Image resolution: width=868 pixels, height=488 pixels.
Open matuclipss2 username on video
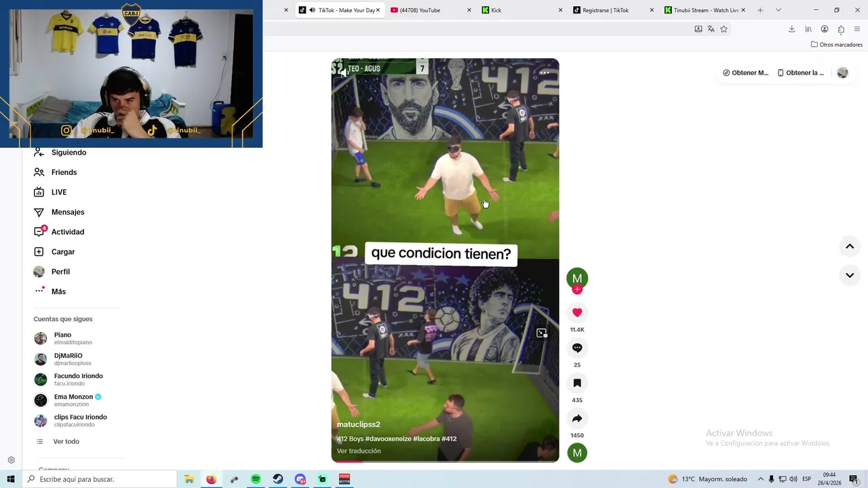click(x=359, y=424)
